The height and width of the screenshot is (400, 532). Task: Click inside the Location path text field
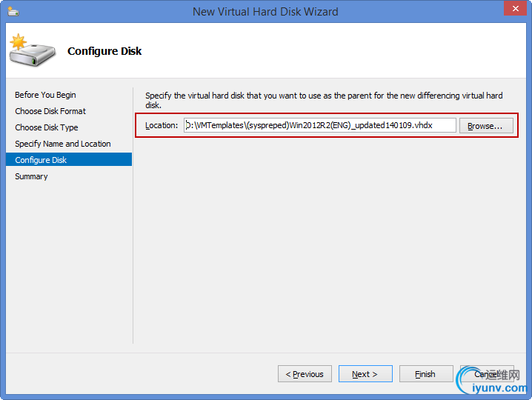[x=319, y=125]
